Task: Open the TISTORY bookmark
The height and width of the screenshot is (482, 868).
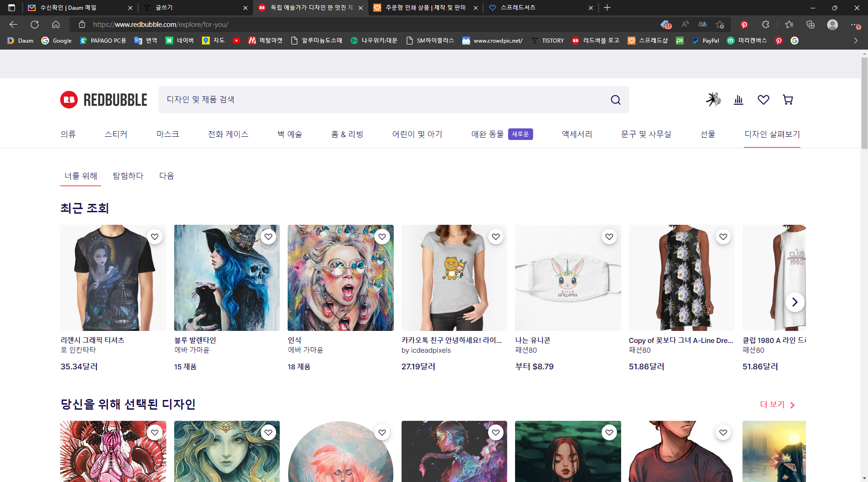Action: [x=547, y=41]
